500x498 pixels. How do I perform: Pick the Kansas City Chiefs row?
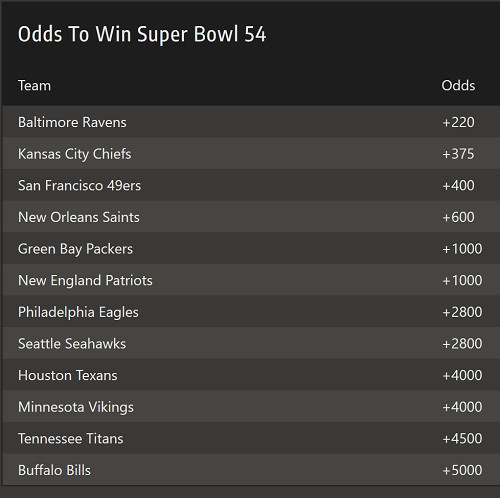[251, 153]
